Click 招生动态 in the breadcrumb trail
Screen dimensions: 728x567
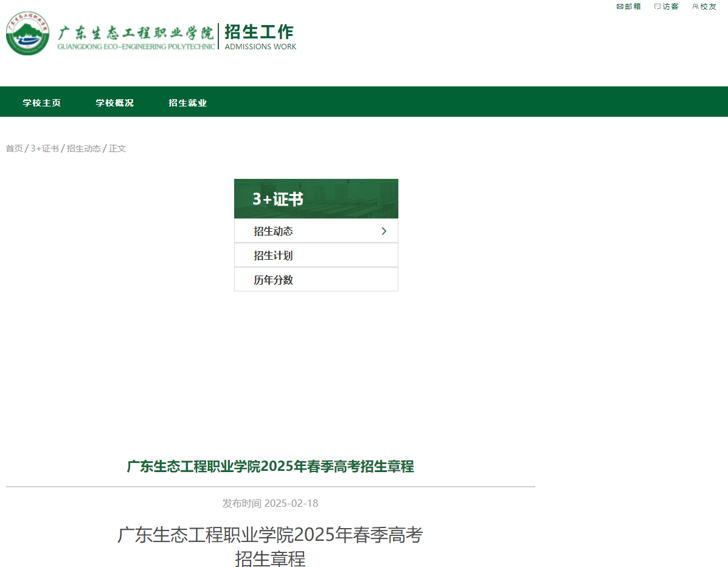click(83, 148)
